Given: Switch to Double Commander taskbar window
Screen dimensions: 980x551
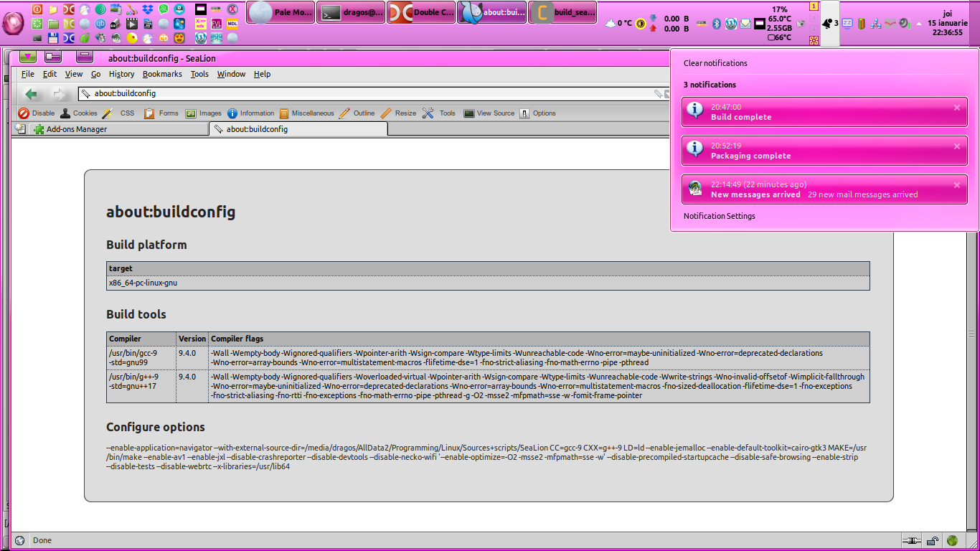Looking at the screenshot, I should (x=420, y=12).
